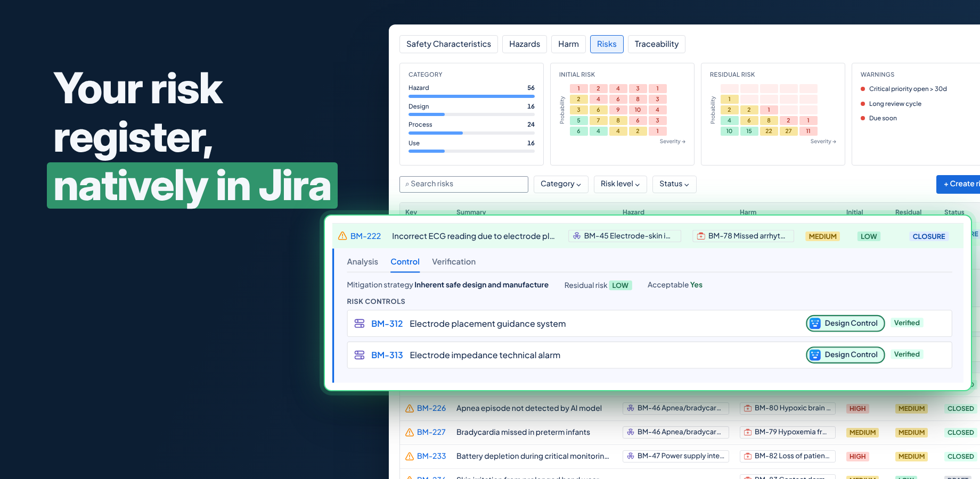This screenshot has width=980, height=479.
Task: Open the Safety Characteristics tab
Action: pos(448,44)
